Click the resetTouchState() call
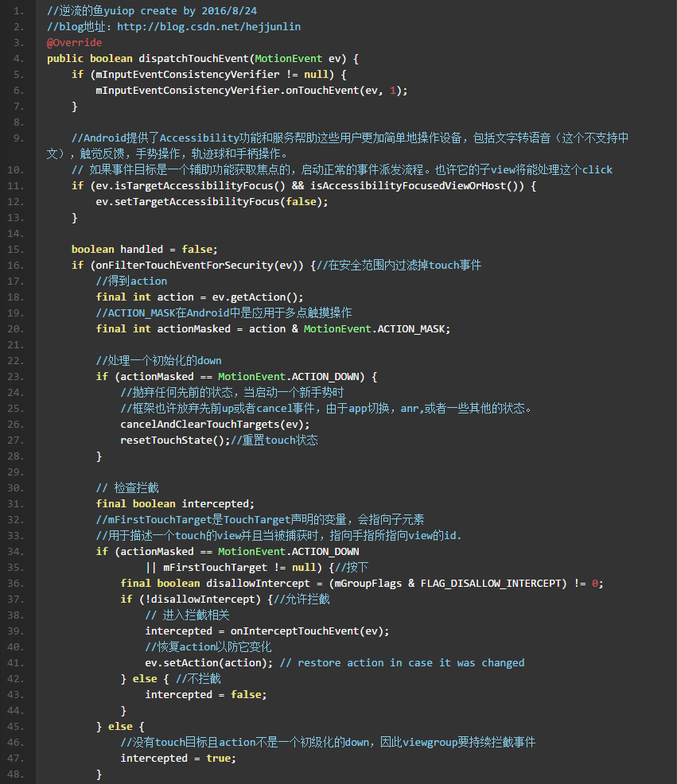677x784 pixels. [175, 441]
